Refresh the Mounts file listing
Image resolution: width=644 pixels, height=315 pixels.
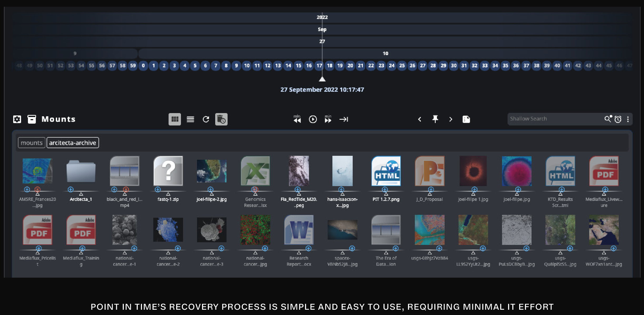pos(206,119)
